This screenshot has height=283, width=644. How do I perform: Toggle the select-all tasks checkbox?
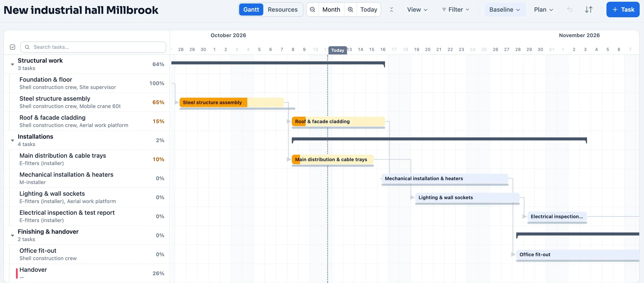tap(13, 47)
